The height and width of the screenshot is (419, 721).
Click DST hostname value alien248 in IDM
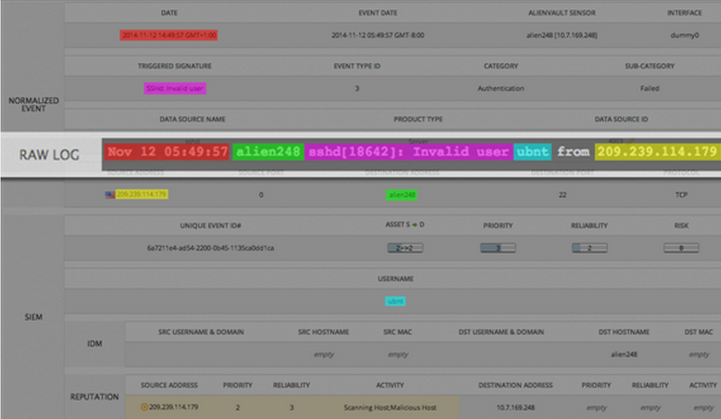(x=624, y=354)
